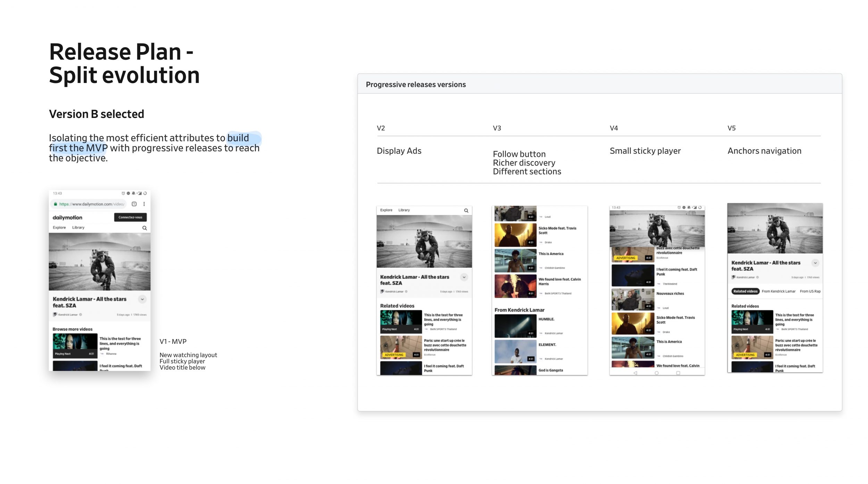
Task: Click the dailymotion logo in V1 mockup
Action: [67, 218]
